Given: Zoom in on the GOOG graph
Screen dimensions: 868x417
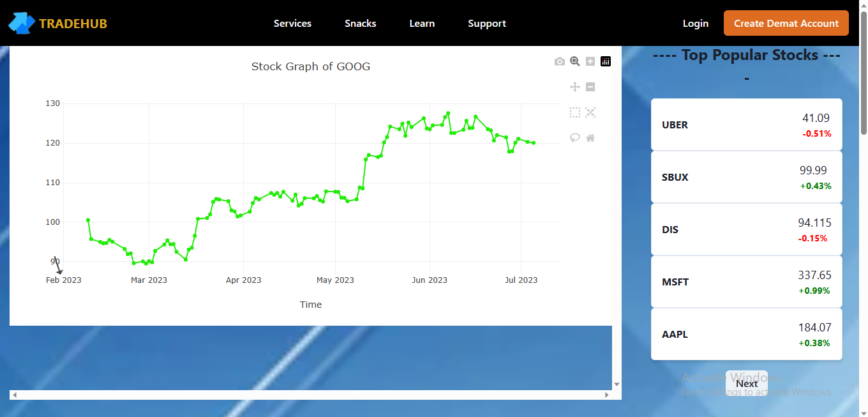Looking at the screenshot, I should point(590,61).
